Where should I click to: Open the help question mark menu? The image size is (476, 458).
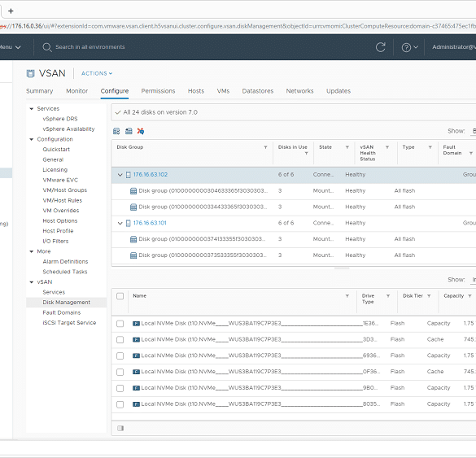pos(409,47)
